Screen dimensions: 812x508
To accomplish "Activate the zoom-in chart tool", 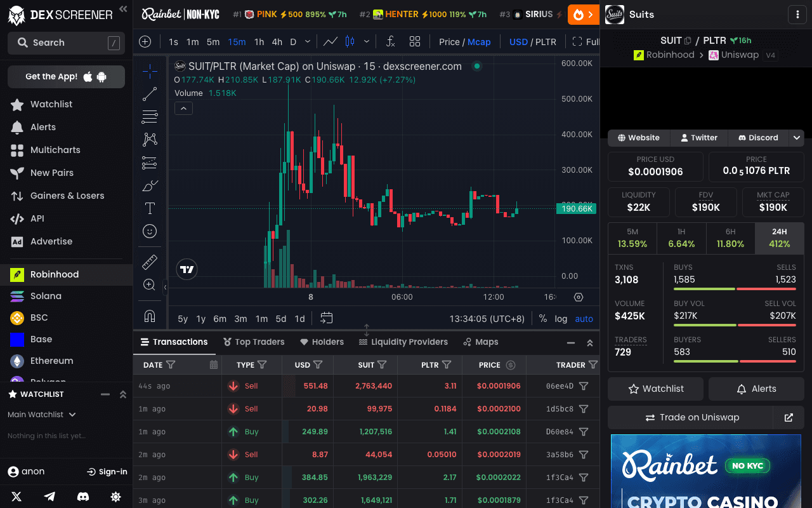I will (150, 284).
